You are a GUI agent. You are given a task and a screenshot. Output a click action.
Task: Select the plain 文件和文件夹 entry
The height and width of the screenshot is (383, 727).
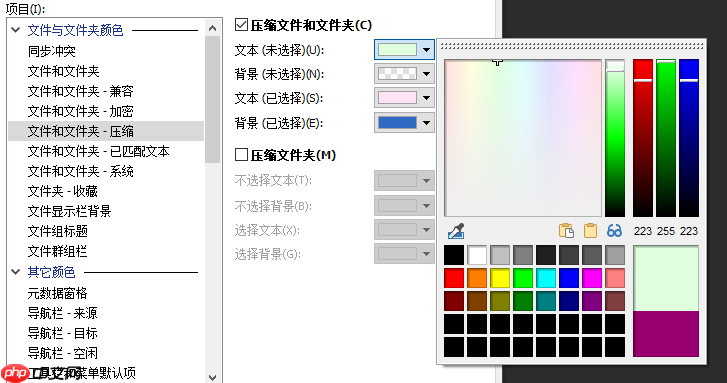(64, 71)
